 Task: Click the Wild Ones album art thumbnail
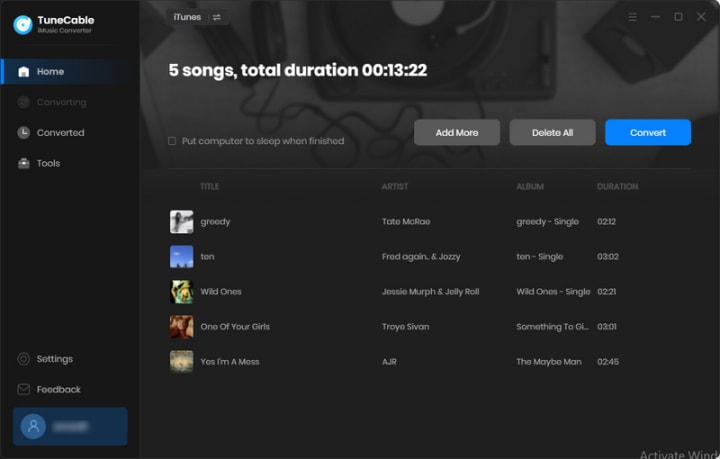coord(182,292)
